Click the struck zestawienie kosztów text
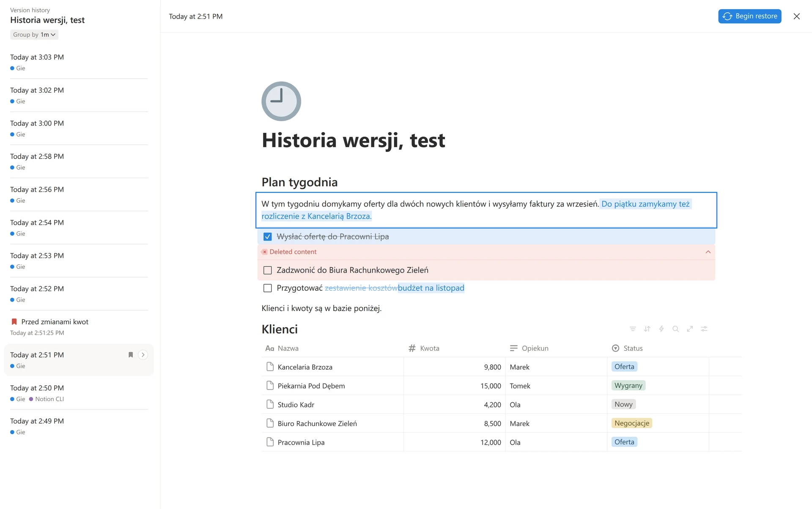This screenshot has height=509, width=812. tap(361, 288)
